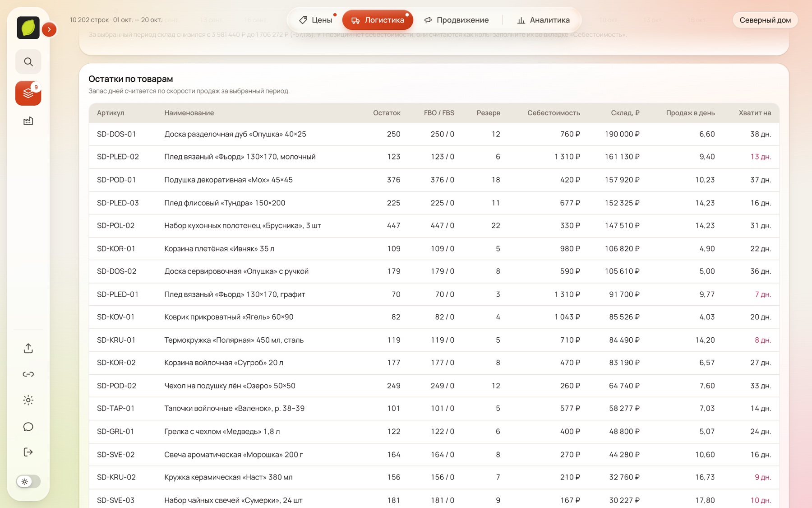Open the link integrations icon
The width and height of the screenshot is (812, 508).
tap(28, 374)
